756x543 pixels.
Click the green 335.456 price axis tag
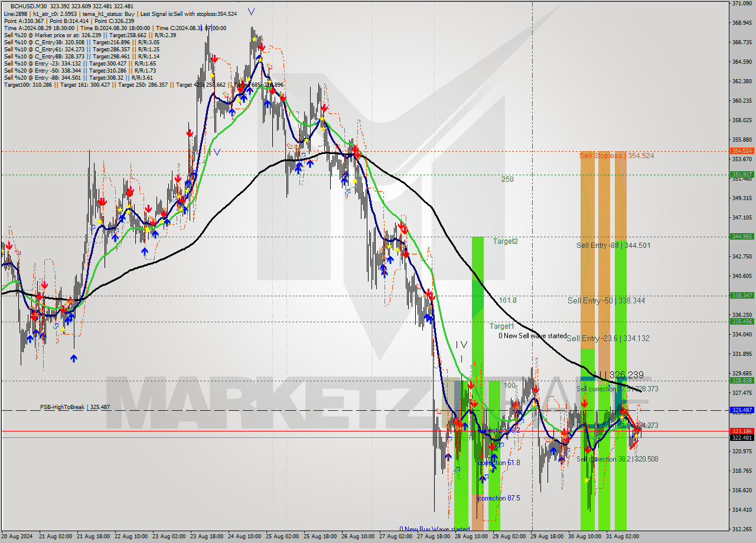[742, 322]
